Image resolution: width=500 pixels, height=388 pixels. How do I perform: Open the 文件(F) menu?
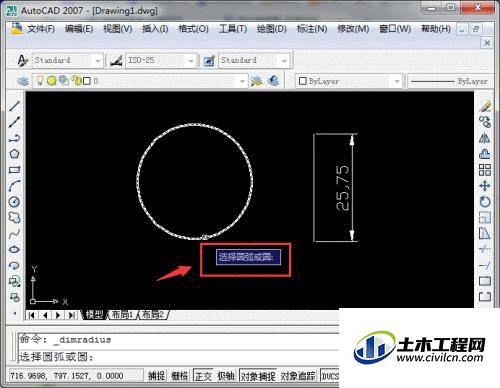click(x=41, y=29)
